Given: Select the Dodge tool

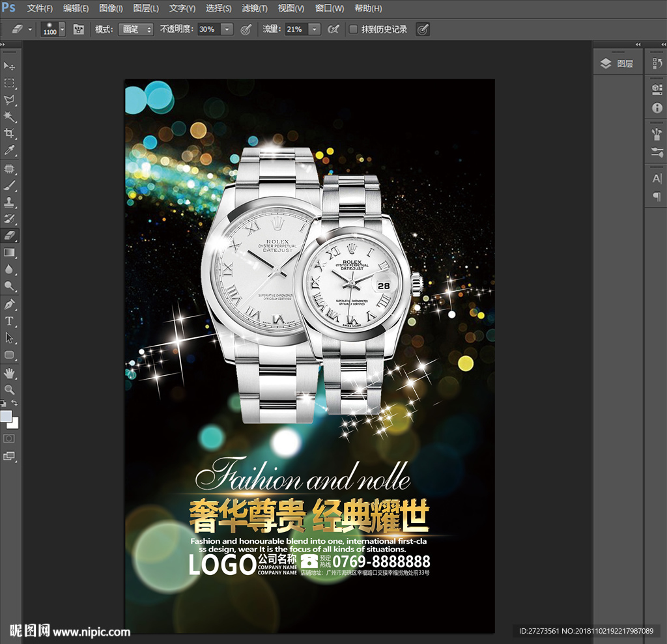Looking at the screenshot, I should (x=9, y=286).
